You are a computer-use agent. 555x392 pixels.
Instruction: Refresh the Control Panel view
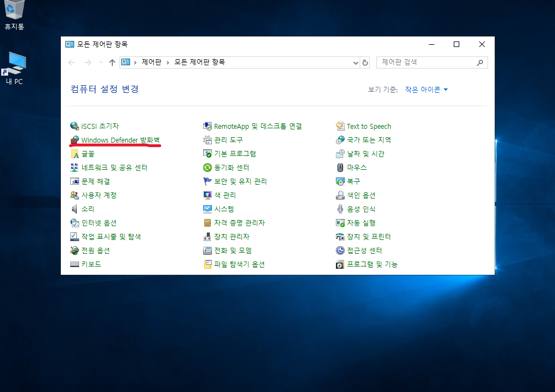365,62
